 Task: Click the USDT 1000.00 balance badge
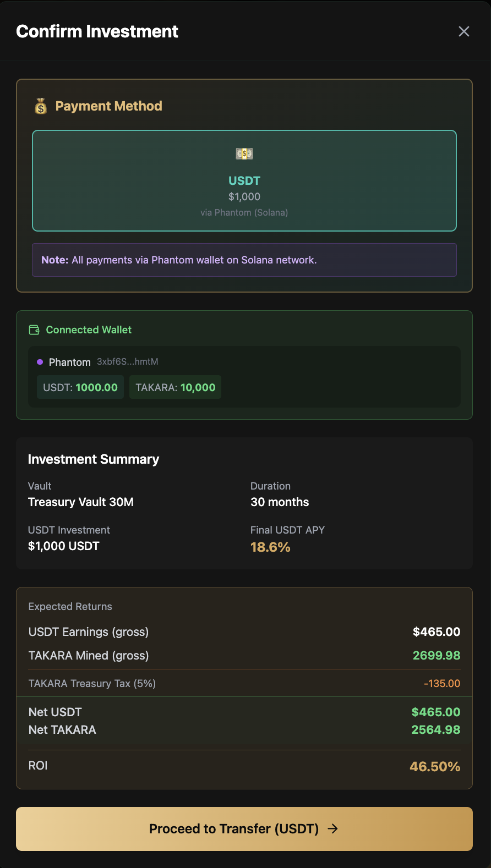(80, 387)
